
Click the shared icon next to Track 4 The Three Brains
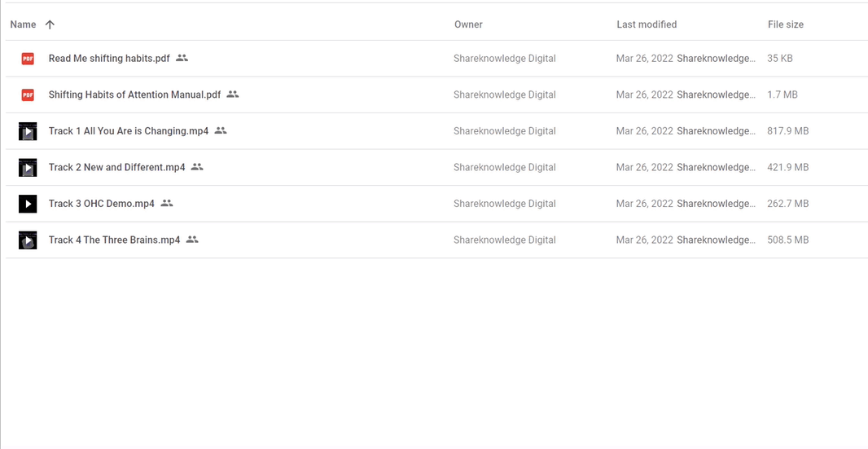point(192,240)
